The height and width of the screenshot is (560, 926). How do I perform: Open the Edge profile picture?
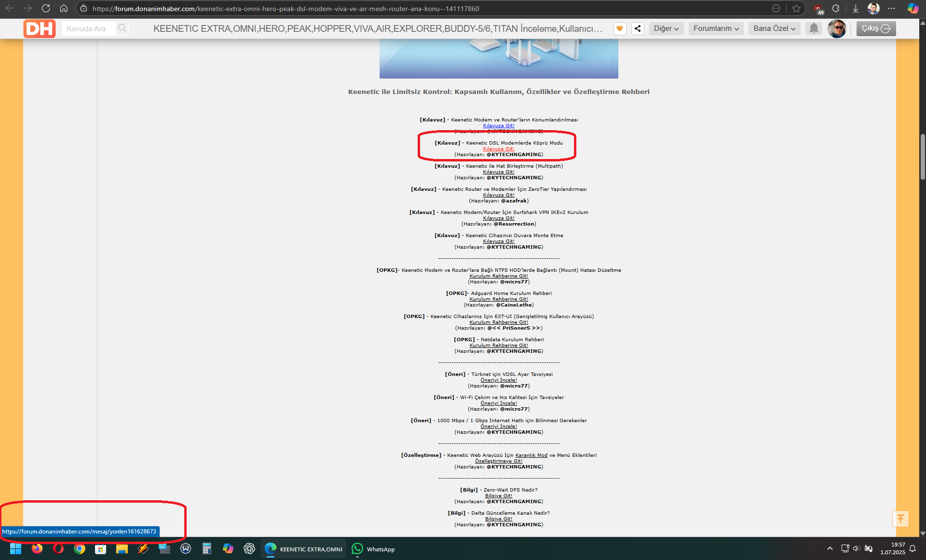pyautogui.click(x=873, y=8)
